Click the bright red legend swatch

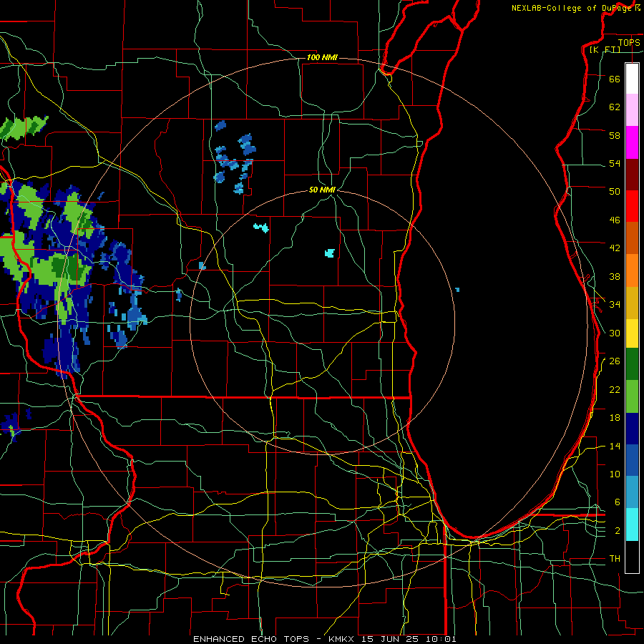[x=632, y=206]
